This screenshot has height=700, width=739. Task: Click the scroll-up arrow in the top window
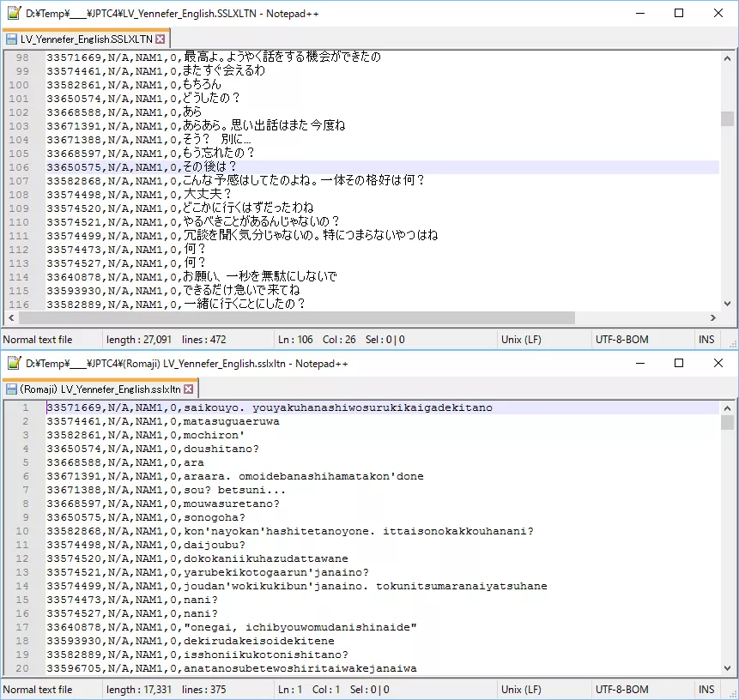pyautogui.click(x=727, y=58)
